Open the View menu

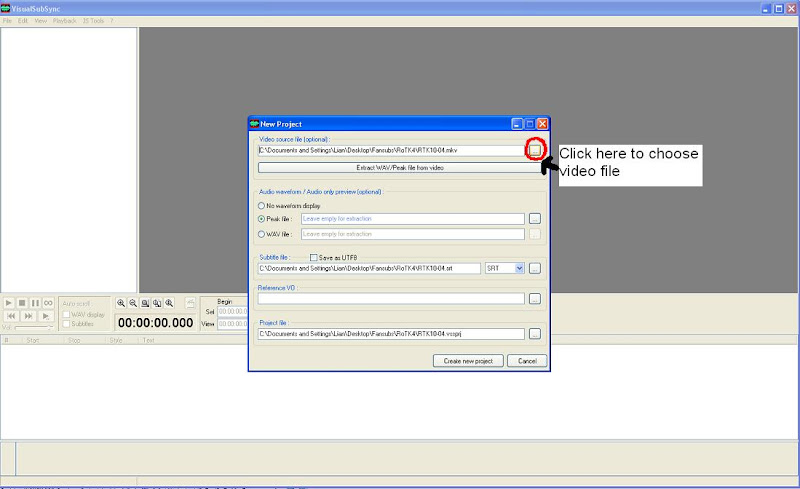pyautogui.click(x=41, y=21)
